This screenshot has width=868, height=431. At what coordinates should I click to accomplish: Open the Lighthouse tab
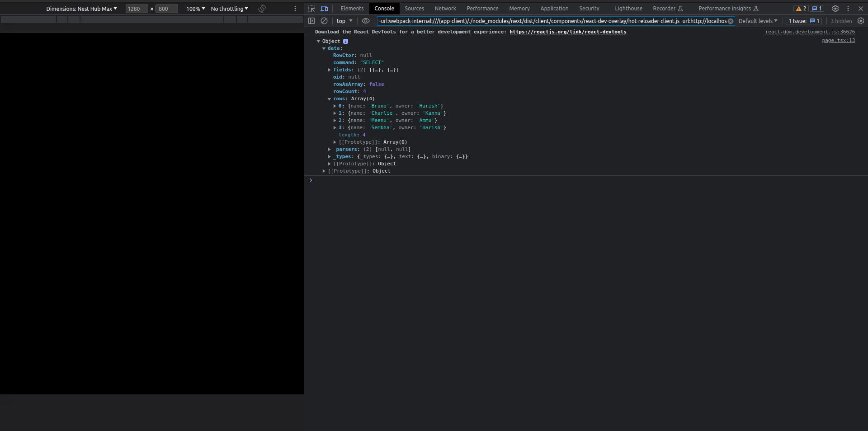pos(628,9)
